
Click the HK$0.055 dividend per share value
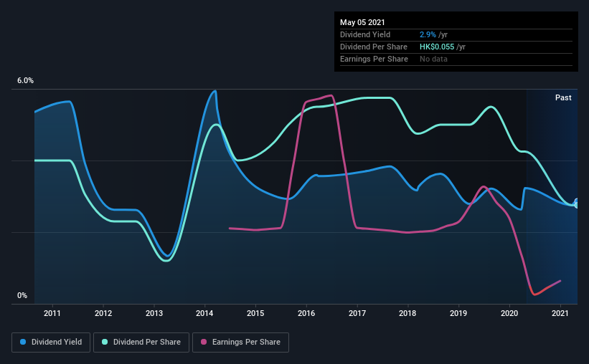[x=437, y=47]
